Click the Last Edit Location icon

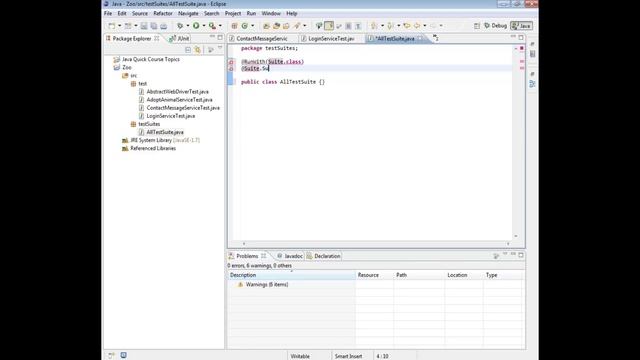tap(407, 26)
